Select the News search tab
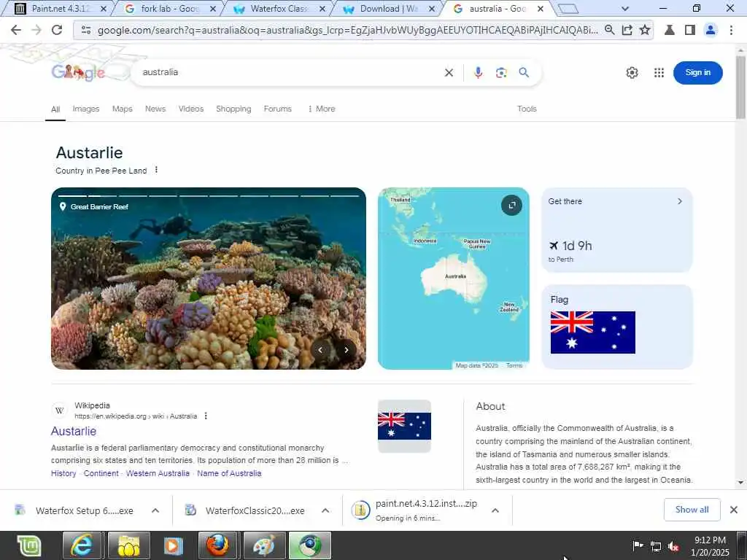747x560 pixels. (x=155, y=109)
